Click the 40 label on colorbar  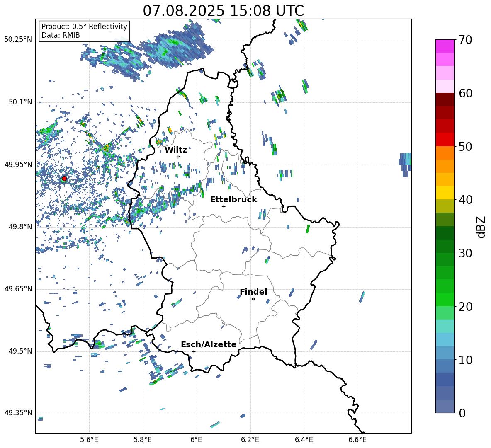(465, 200)
